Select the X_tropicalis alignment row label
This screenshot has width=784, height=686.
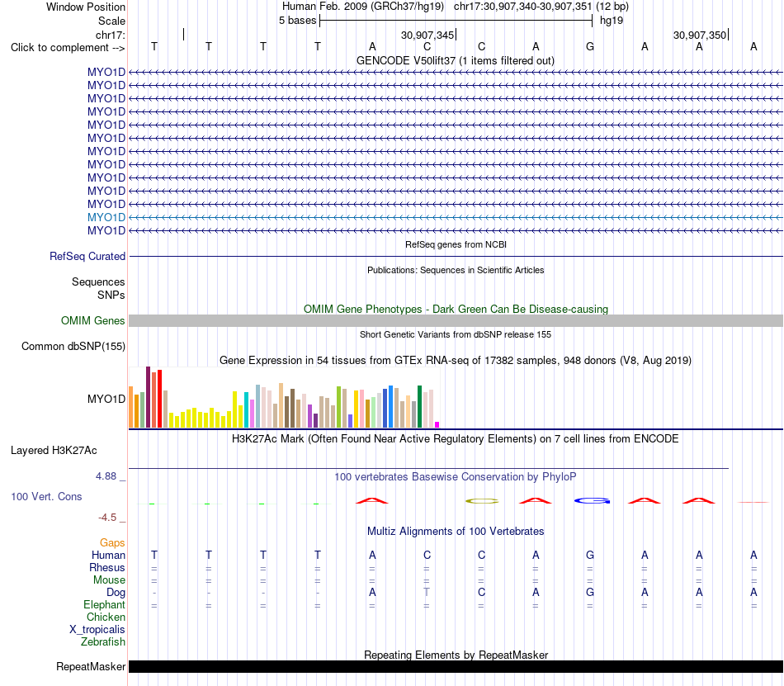pyautogui.click(x=97, y=630)
